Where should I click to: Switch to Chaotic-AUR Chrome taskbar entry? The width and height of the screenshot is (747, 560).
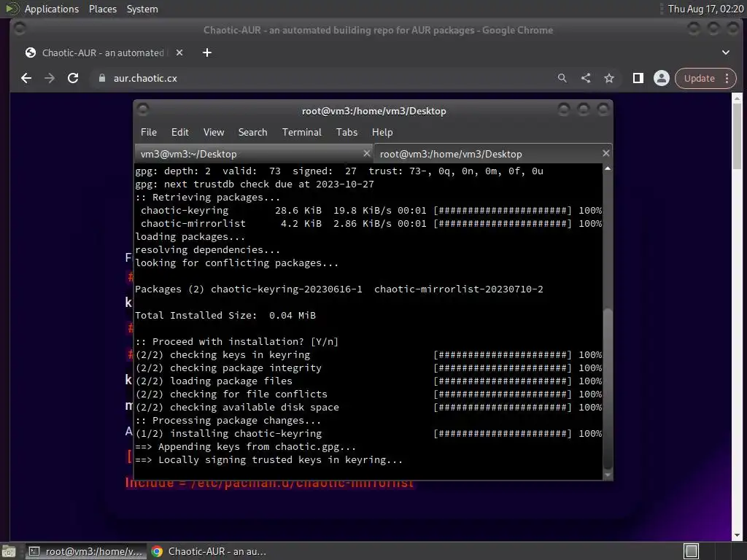coord(209,551)
